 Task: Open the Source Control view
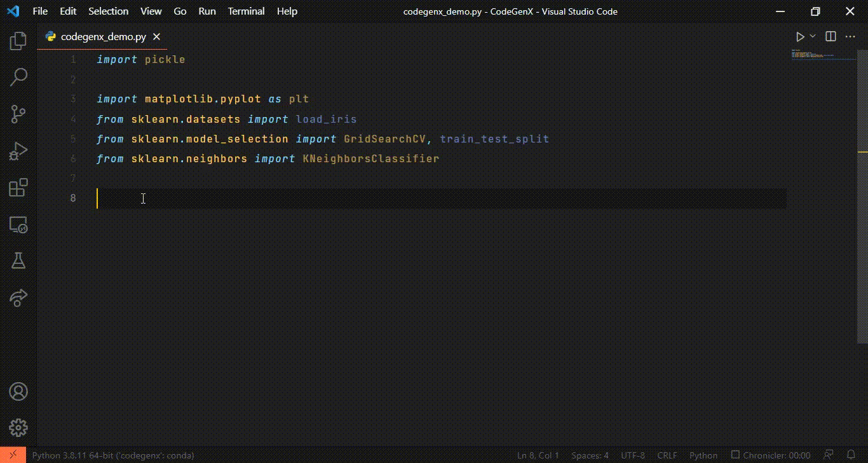pos(18,114)
